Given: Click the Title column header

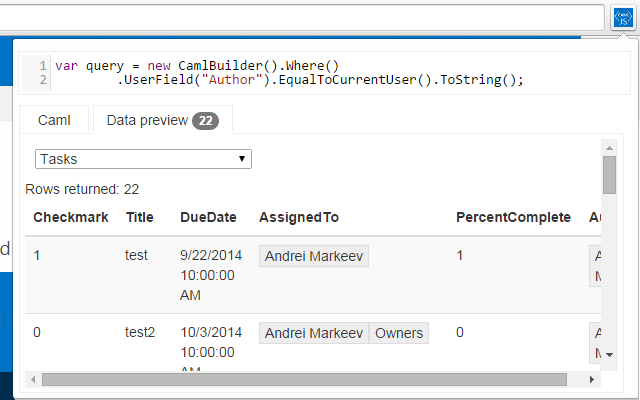Looking at the screenshot, I should point(140,217).
